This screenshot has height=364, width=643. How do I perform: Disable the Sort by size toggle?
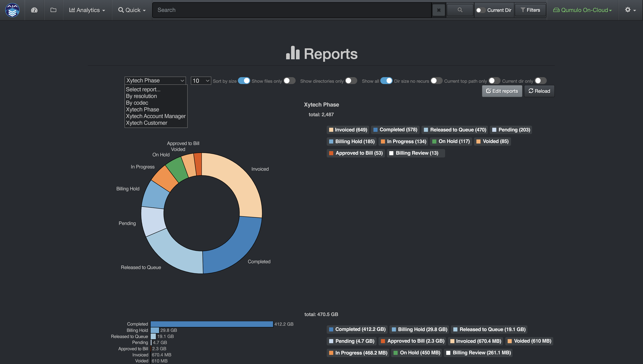(x=244, y=81)
